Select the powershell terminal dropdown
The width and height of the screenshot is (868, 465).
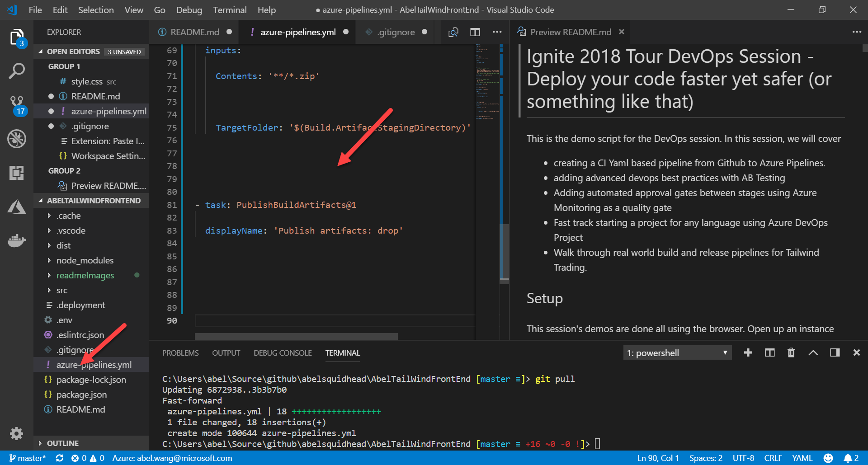point(677,352)
